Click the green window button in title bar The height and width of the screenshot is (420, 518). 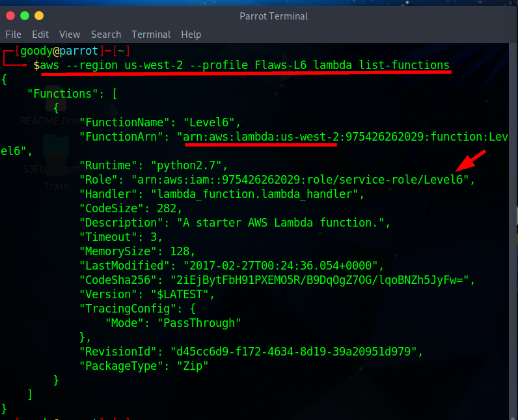click(25, 16)
